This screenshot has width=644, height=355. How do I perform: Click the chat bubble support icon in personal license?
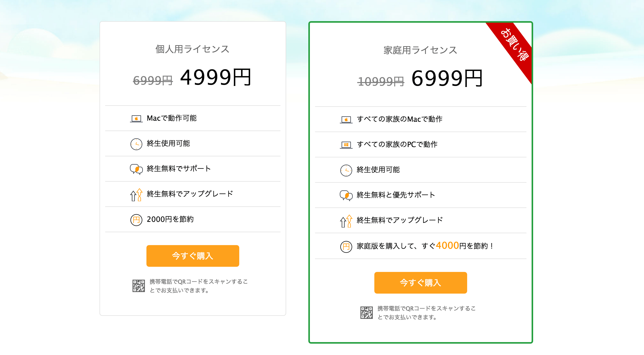pyautogui.click(x=136, y=169)
